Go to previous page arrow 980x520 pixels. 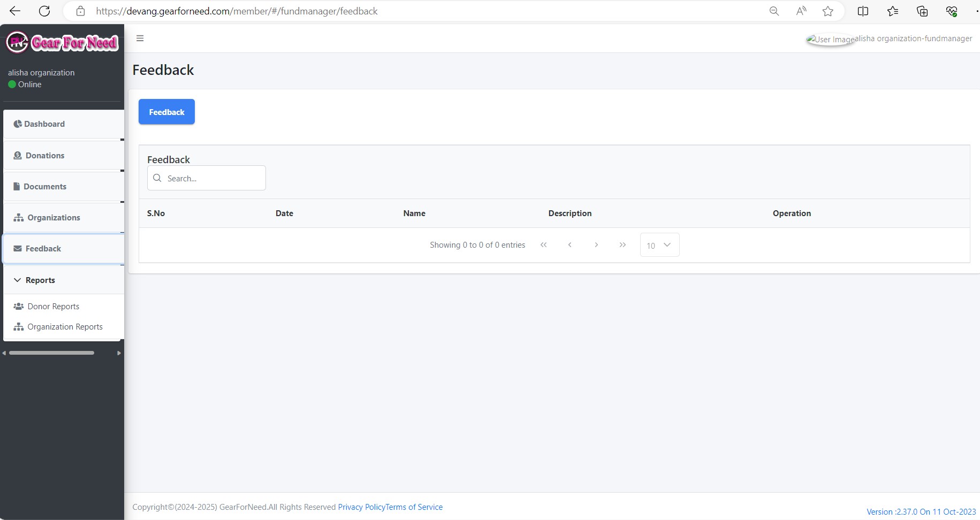[570, 244]
